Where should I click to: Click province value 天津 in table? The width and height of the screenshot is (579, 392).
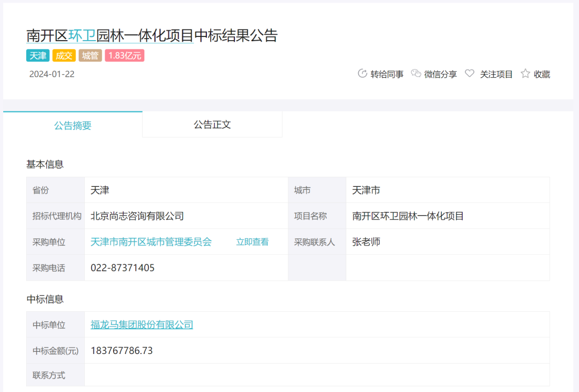coord(100,190)
